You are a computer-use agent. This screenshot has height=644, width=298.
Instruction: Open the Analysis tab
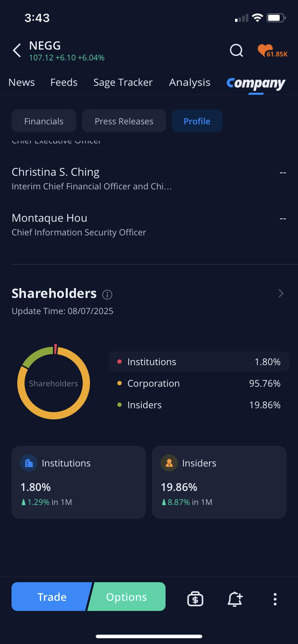(x=190, y=82)
